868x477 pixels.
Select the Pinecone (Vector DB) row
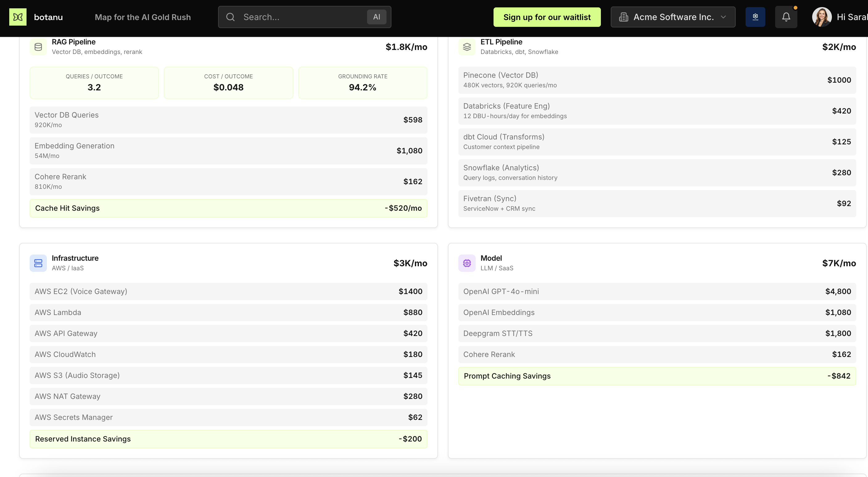pyautogui.click(x=657, y=80)
